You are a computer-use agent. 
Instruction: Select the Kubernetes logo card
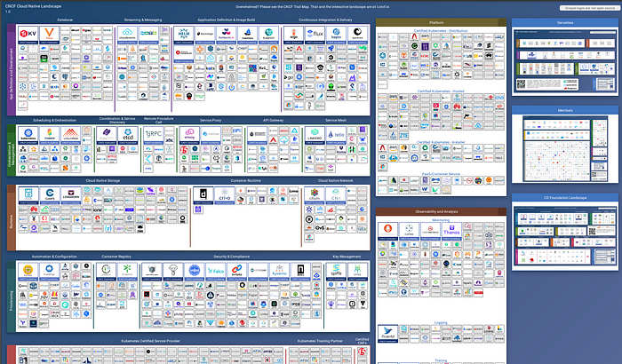[28, 135]
